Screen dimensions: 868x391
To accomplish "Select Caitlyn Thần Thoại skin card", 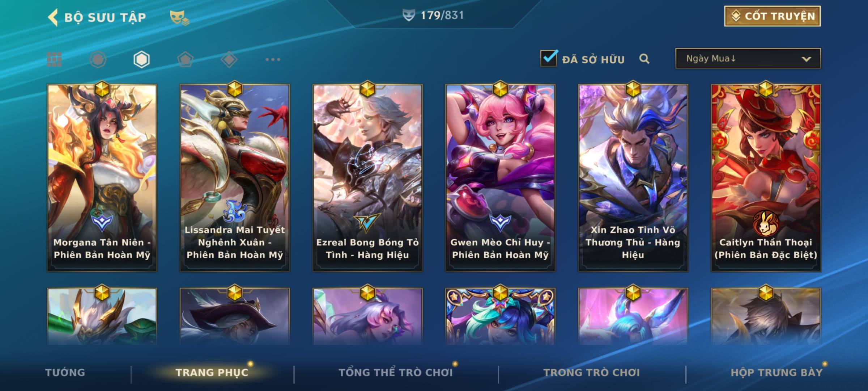I will click(x=766, y=177).
